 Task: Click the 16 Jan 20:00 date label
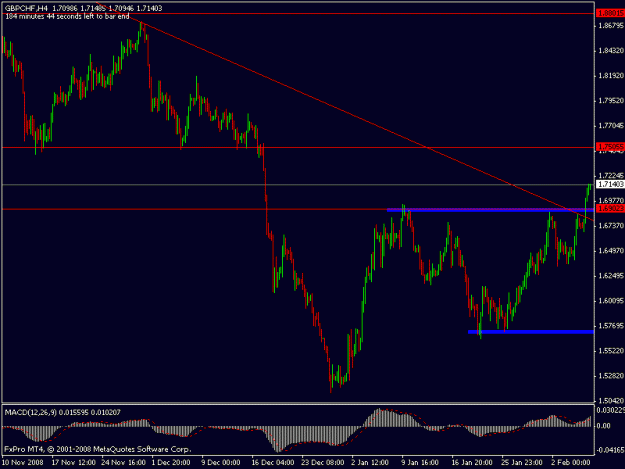(x=472, y=463)
